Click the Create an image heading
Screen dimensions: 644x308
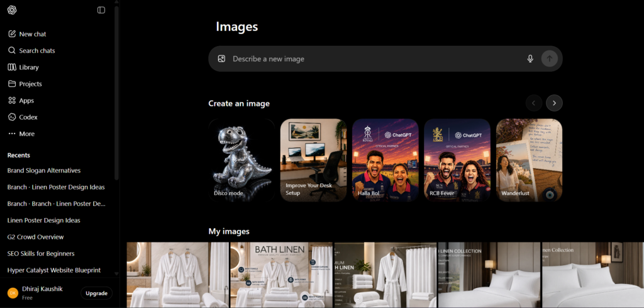point(239,103)
